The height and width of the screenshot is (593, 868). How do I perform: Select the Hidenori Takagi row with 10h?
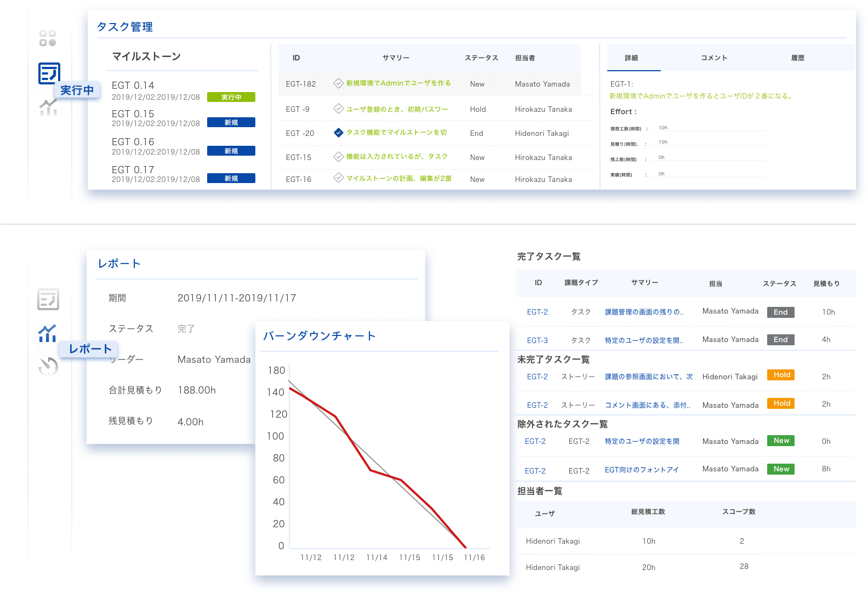[x=686, y=541]
